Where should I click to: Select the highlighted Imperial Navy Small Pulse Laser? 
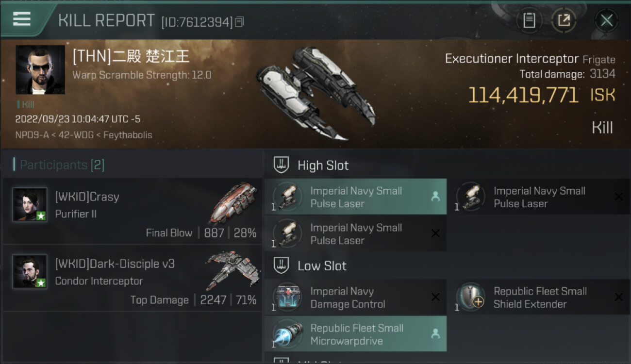click(x=355, y=197)
